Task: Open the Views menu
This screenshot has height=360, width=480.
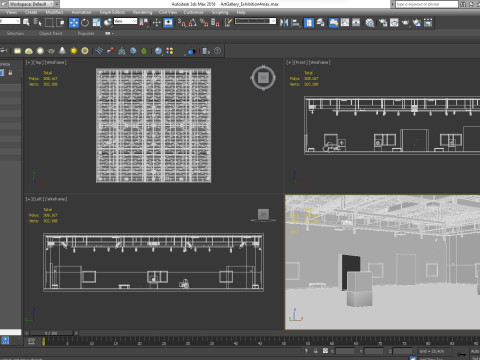Action: (11, 12)
